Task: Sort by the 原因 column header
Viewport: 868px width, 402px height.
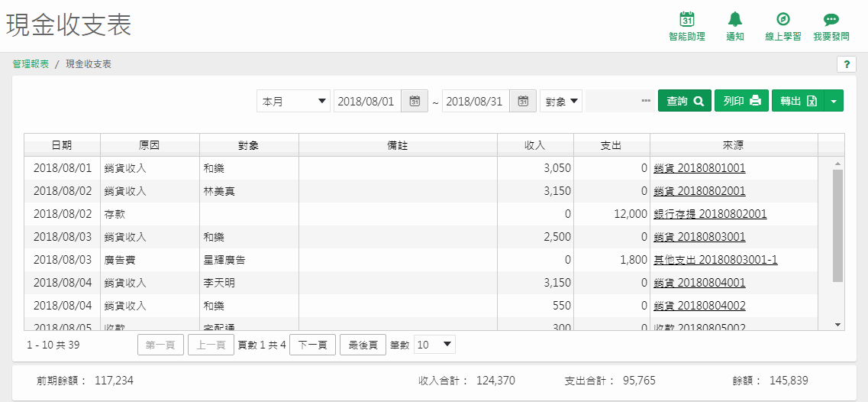Action: point(150,145)
